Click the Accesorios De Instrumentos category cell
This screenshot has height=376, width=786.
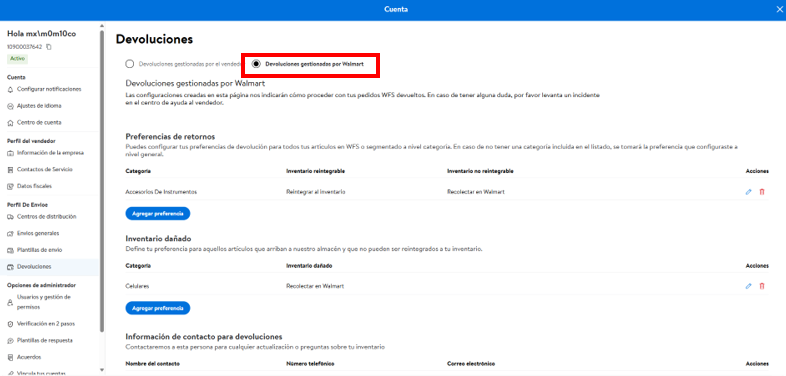click(161, 192)
